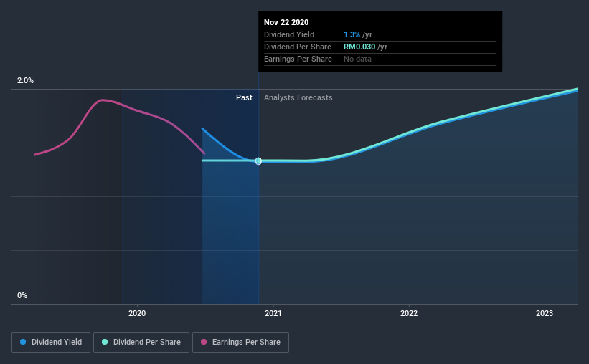Image resolution: width=589 pixels, height=364 pixels.
Task: Toggle the Dividend Per Share legend series
Action: [x=141, y=343]
